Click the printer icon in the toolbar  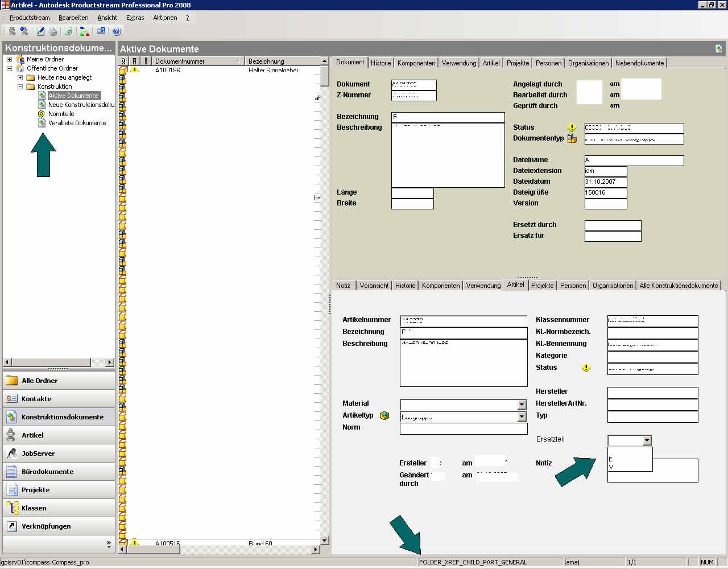(x=53, y=31)
